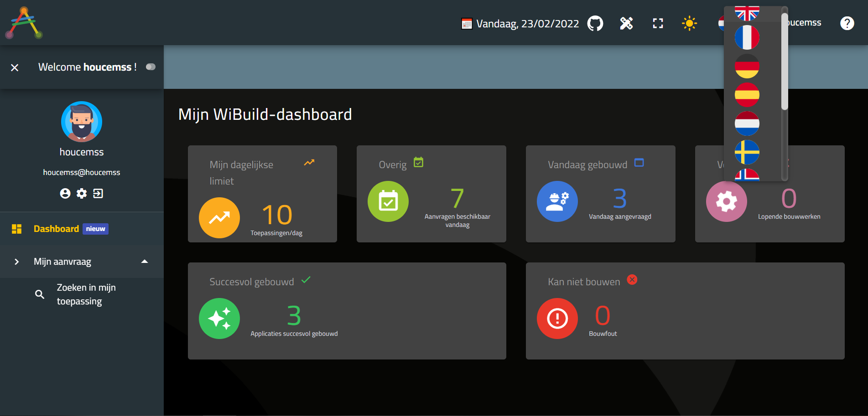This screenshot has width=868, height=416.
Task: Open help via the question mark icon
Action: 847,23
